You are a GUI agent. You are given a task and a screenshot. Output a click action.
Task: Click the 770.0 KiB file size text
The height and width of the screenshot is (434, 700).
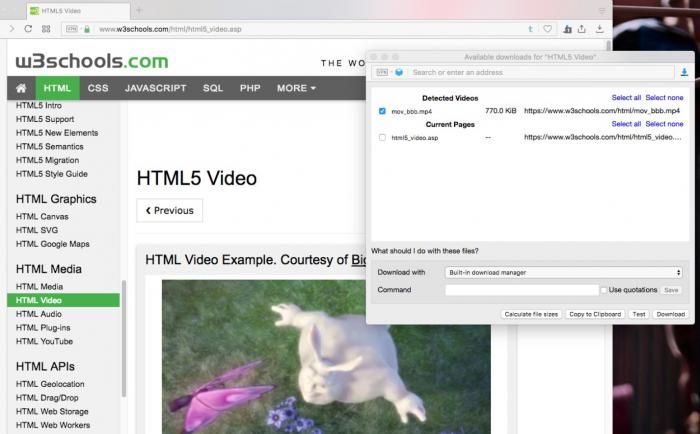[500, 111]
